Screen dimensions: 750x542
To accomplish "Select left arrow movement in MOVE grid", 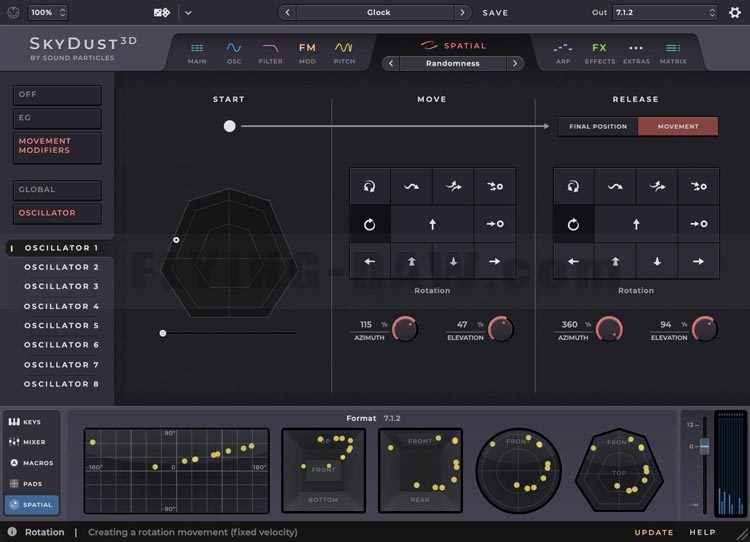I will (x=370, y=261).
